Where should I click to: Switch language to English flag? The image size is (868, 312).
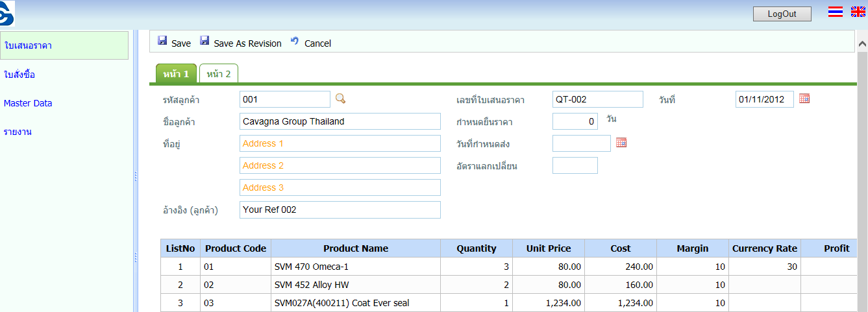click(x=858, y=12)
